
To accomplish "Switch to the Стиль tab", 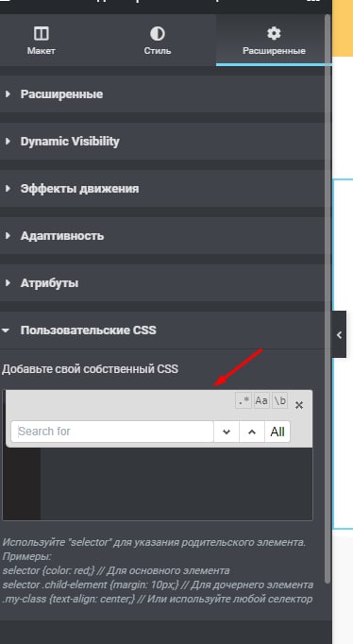I will 158,41.
